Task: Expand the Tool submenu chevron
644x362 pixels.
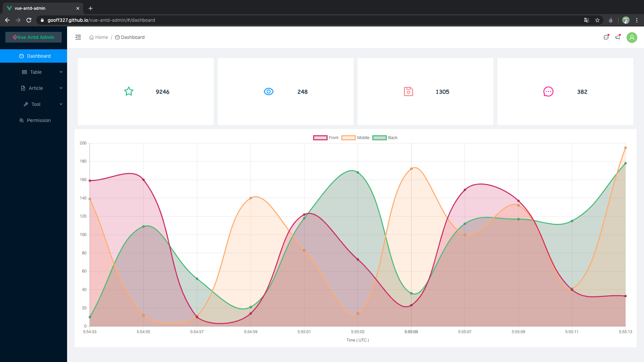Action: (61, 104)
